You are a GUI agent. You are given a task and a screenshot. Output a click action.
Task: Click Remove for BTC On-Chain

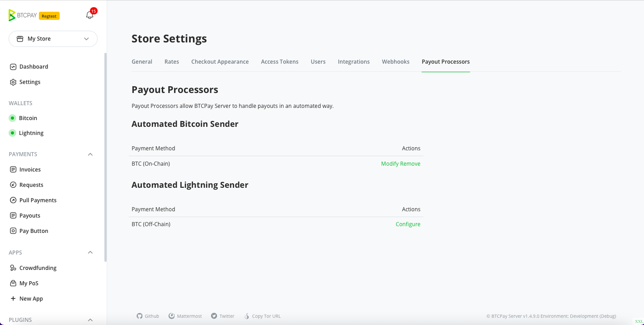pos(410,164)
